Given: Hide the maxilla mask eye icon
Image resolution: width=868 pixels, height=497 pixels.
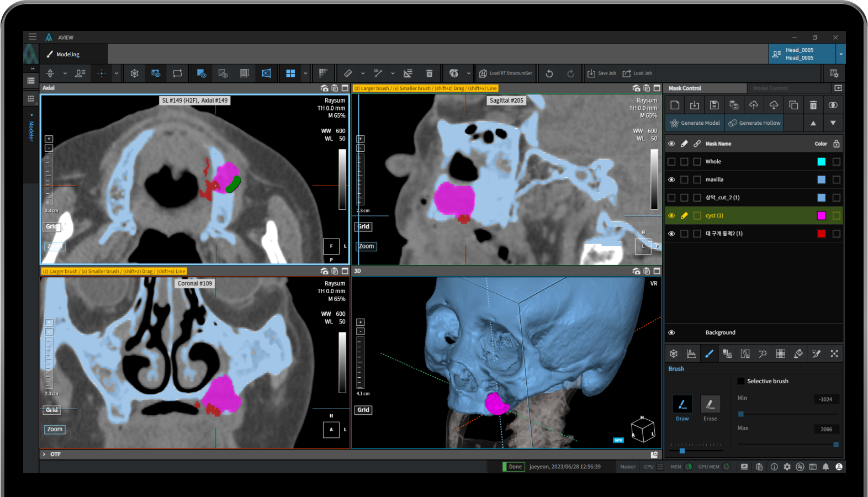Looking at the screenshot, I should pyautogui.click(x=671, y=179).
